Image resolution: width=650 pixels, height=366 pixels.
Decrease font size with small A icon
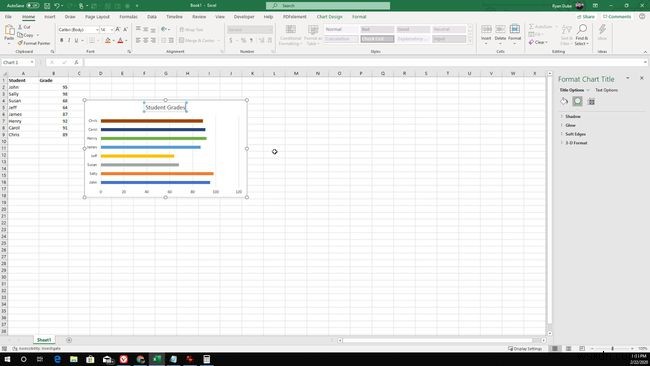pyautogui.click(x=125, y=29)
